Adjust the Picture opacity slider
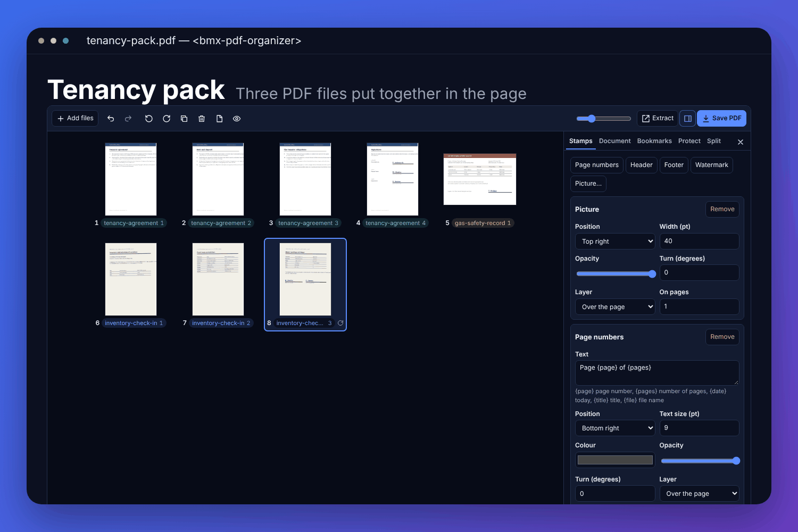798x532 pixels. pos(616,274)
